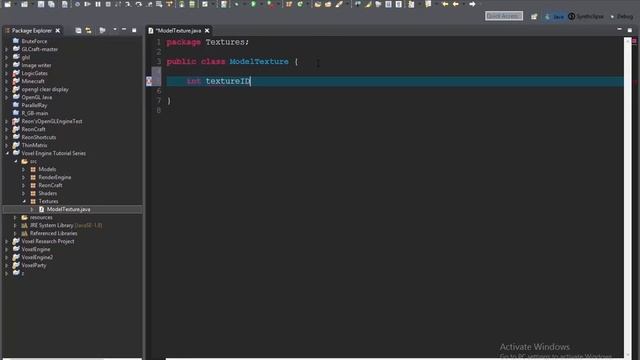Click the Quick Access field
Screen dimensions: 640x360
click(x=504, y=16)
